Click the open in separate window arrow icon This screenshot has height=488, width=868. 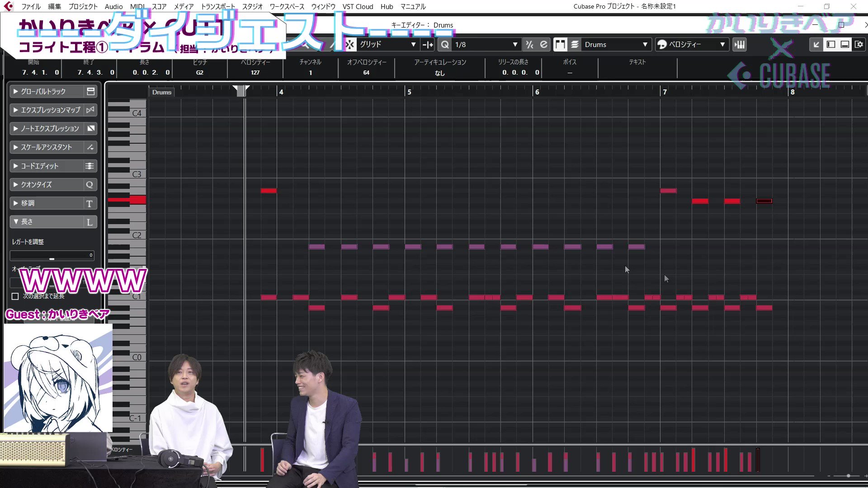[x=816, y=44]
